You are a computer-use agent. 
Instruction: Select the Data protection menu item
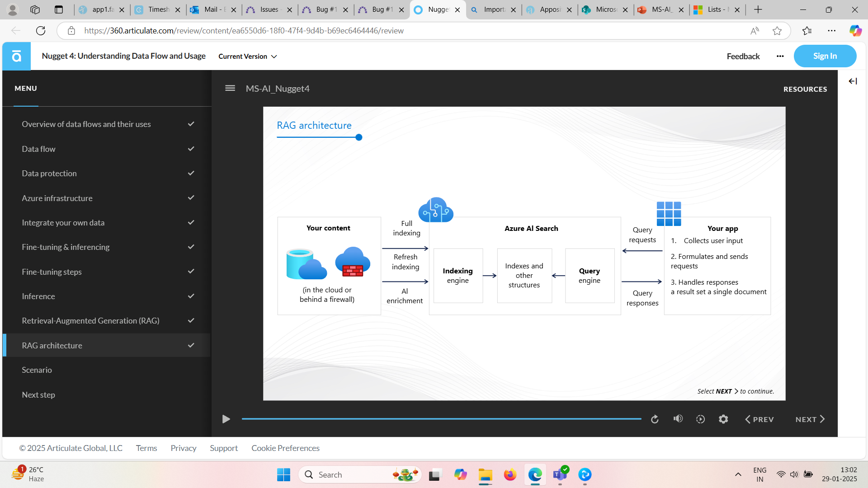[x=106, y=174]
